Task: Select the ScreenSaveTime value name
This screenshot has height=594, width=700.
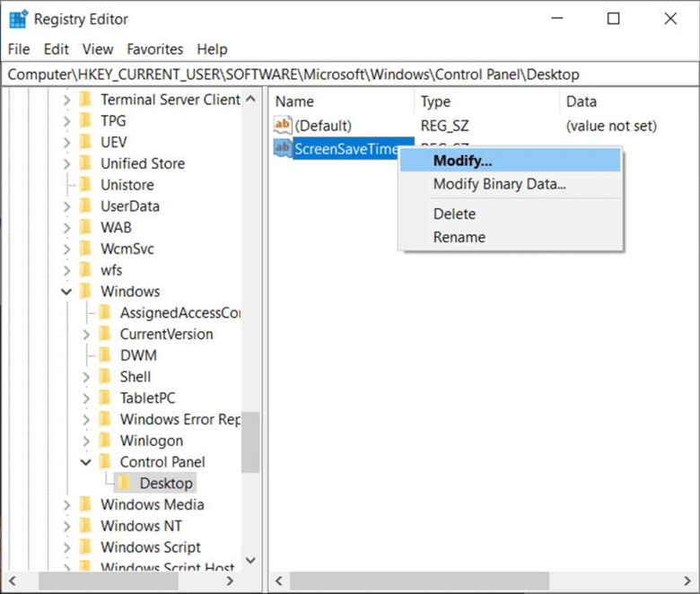Action: coord(346,149)
